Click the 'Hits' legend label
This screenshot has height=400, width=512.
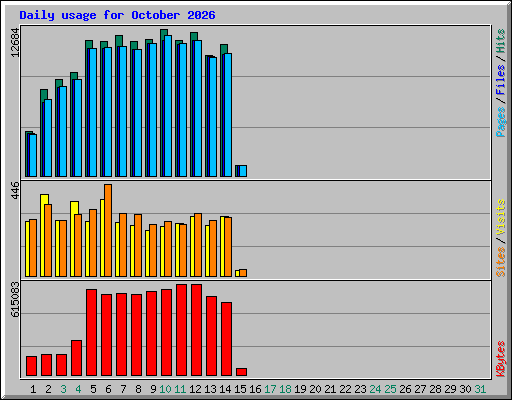coord(500,41)
